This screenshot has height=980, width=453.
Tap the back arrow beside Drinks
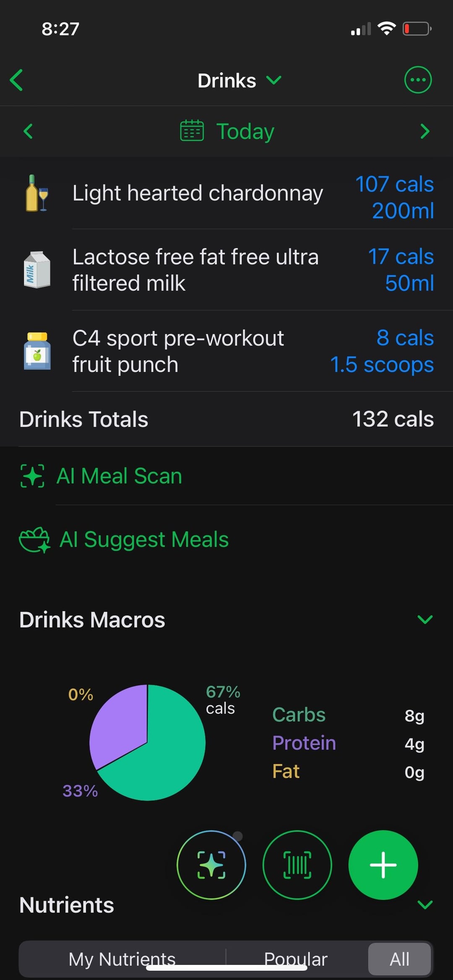pyautogui.click(x=17, y=80)
